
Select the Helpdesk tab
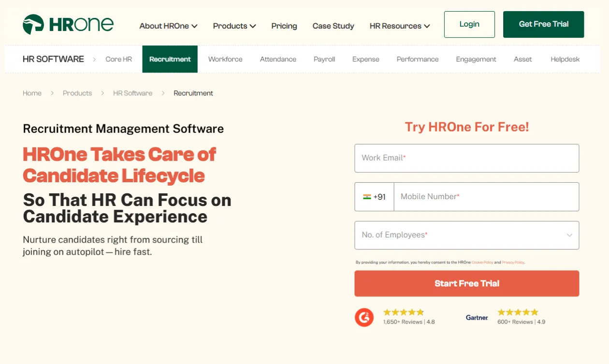[565, 59]
